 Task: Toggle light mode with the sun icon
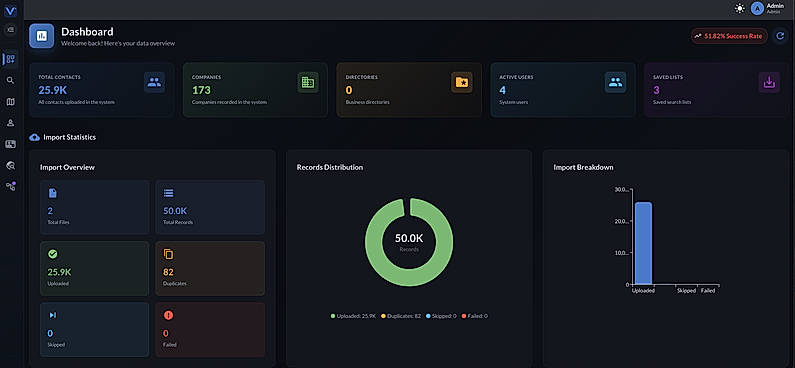740,8
